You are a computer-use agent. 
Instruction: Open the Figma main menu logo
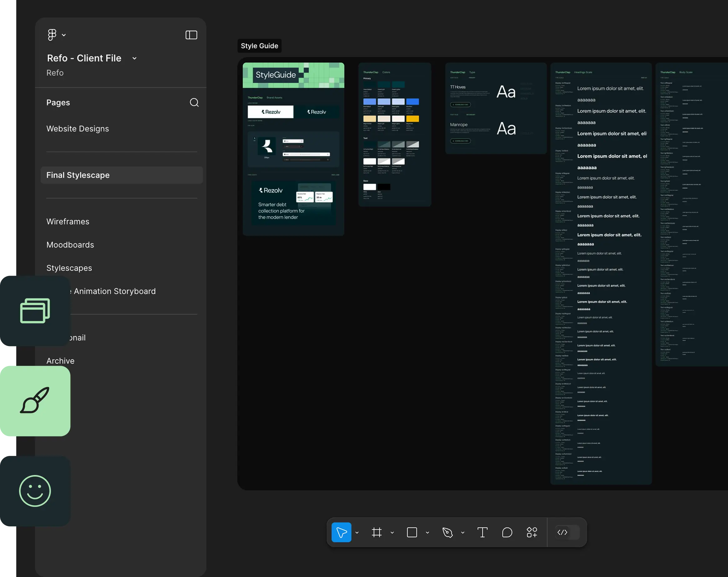click(52, 35)
